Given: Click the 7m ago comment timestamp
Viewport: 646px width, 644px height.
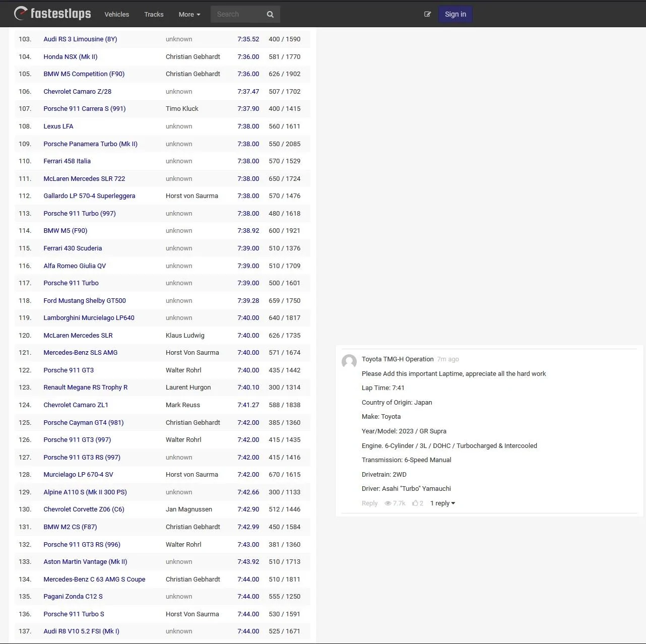Looking at the screenshot, I should (448, 359).
